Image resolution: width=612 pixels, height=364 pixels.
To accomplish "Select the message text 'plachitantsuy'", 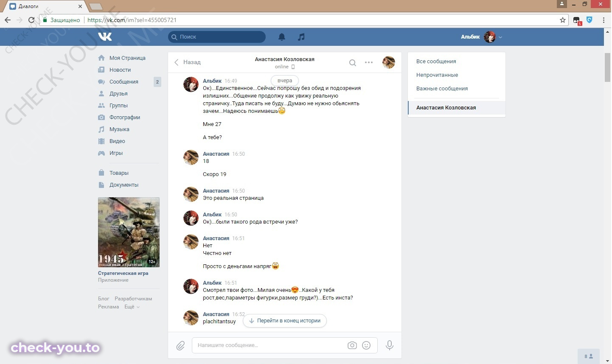I will [x=219, y=322].
